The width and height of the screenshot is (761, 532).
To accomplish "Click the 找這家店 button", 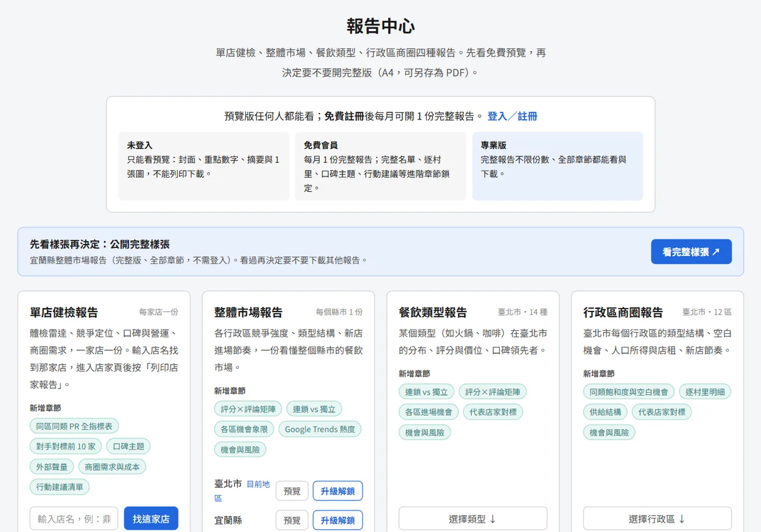I will pyautogui.click(x=151, y=519).
